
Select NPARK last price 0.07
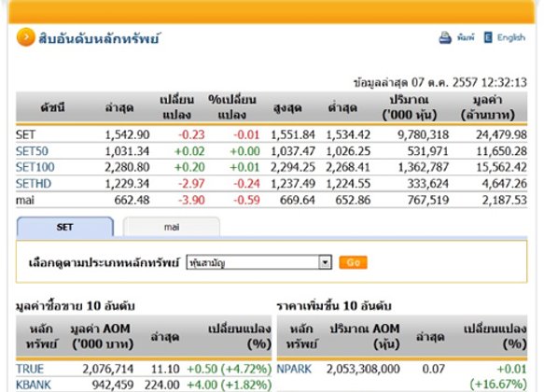click(x=433, y=369)
